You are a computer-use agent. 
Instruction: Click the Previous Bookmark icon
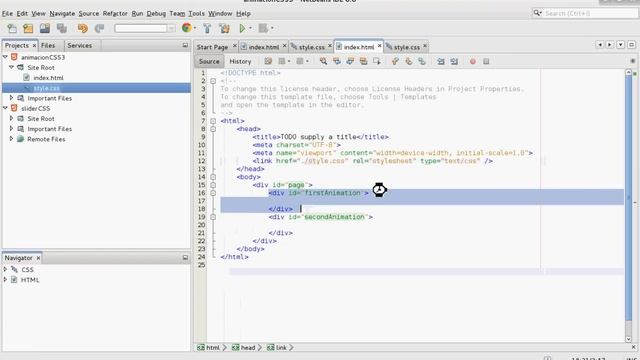tap(395, 61)
